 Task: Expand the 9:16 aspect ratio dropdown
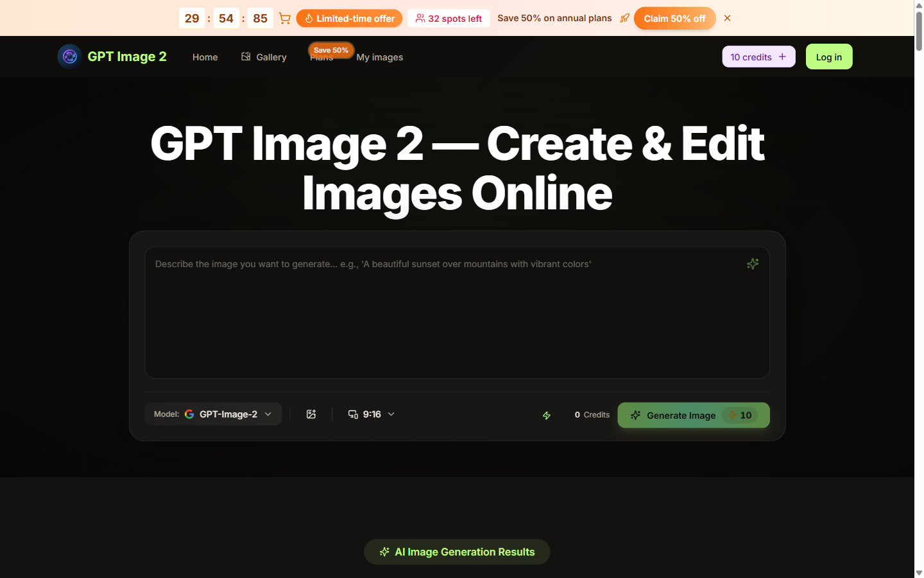point(372,414)
